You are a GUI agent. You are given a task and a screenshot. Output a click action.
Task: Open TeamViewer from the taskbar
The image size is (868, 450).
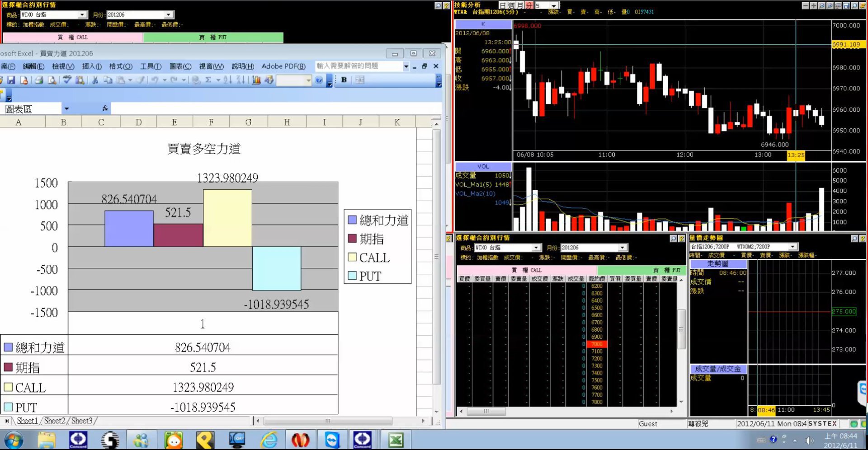[332, 440]
